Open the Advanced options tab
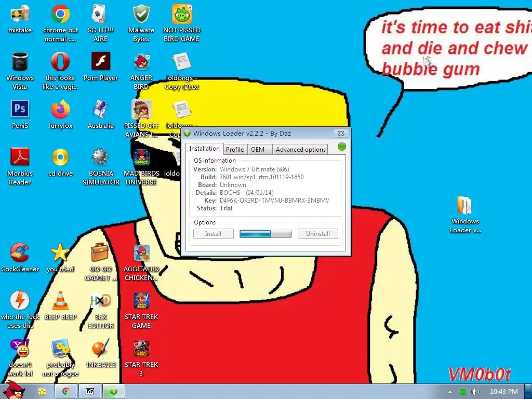The image size is (532, 399). (301, 149)
